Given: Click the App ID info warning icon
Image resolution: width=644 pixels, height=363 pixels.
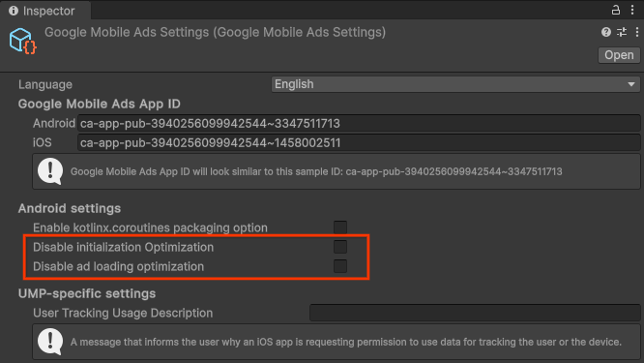Looking at the screenshot, I should coord(50,171).
